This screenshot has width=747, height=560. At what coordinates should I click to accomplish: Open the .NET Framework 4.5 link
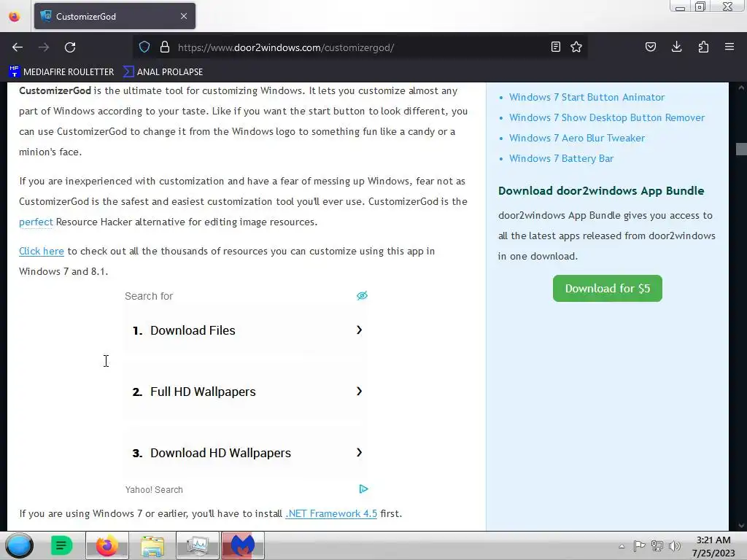331,513
